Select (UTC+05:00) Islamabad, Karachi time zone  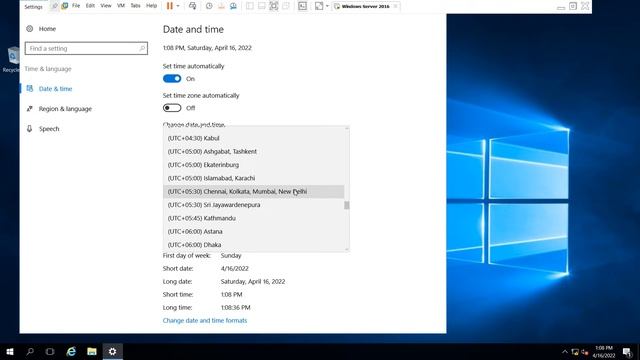(253, 178)
